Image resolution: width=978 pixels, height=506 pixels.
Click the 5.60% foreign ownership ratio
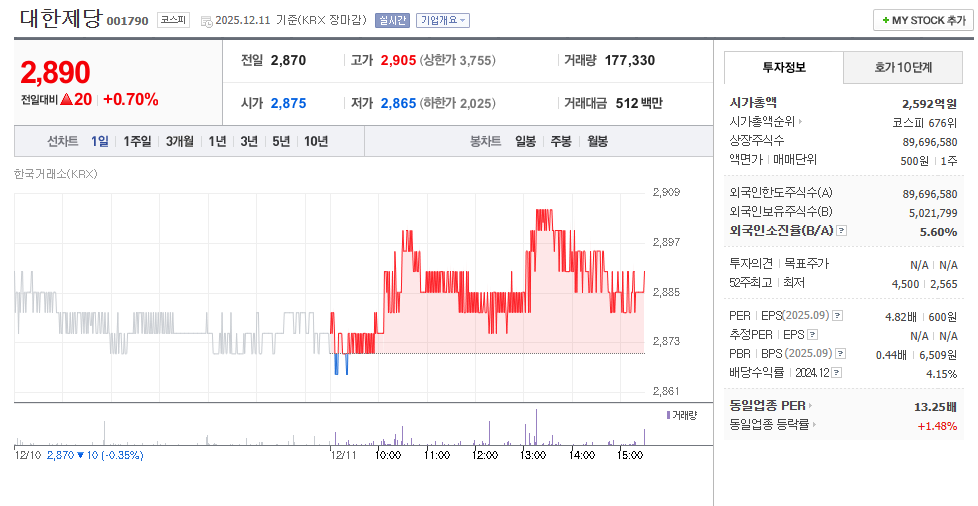click(x=938, y=232)
